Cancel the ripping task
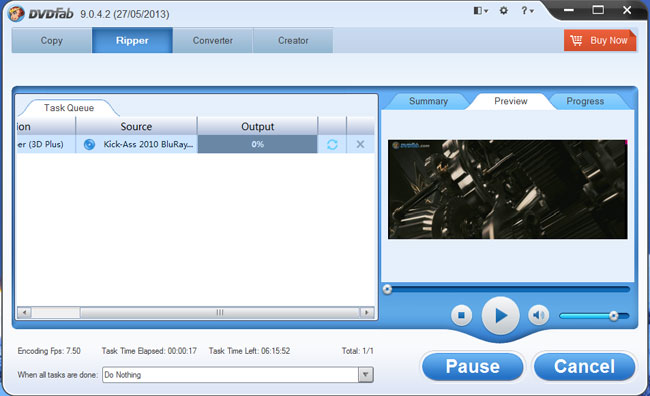 (585, 367)
